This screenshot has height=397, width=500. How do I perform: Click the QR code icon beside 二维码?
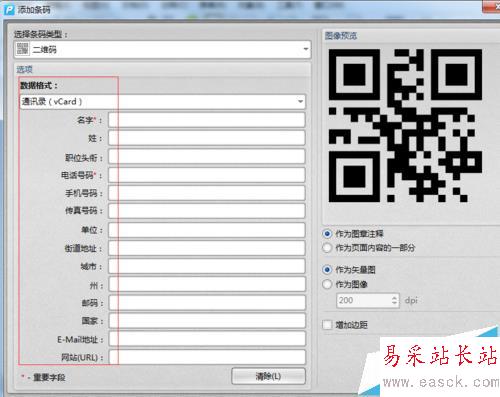(22, 49)
